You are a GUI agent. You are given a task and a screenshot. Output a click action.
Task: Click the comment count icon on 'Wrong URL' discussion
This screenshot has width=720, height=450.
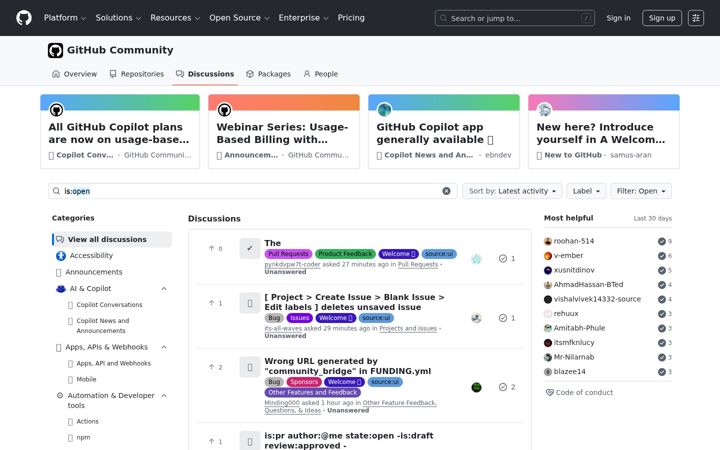(x=503, y=387)
